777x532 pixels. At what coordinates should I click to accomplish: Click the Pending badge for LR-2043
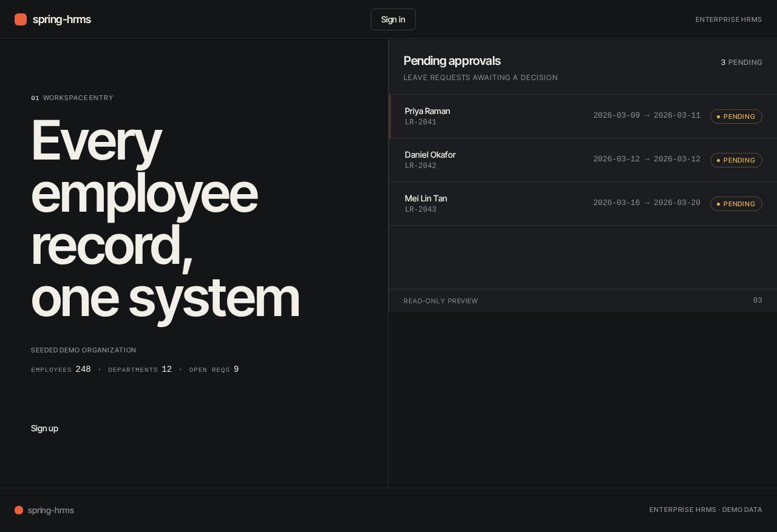tap(736, 204)
